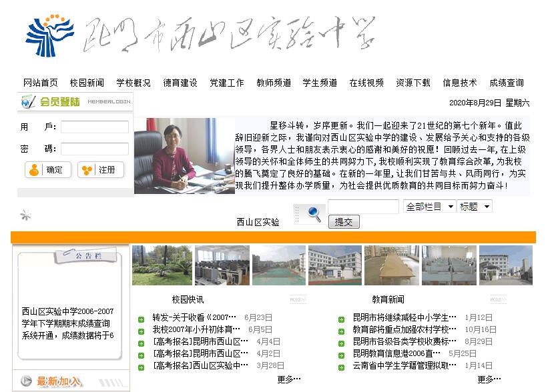The height and width of the screenshot is (392, 552).
Task: Open news 转发-关于收看《2007
Action: point(194,317)
